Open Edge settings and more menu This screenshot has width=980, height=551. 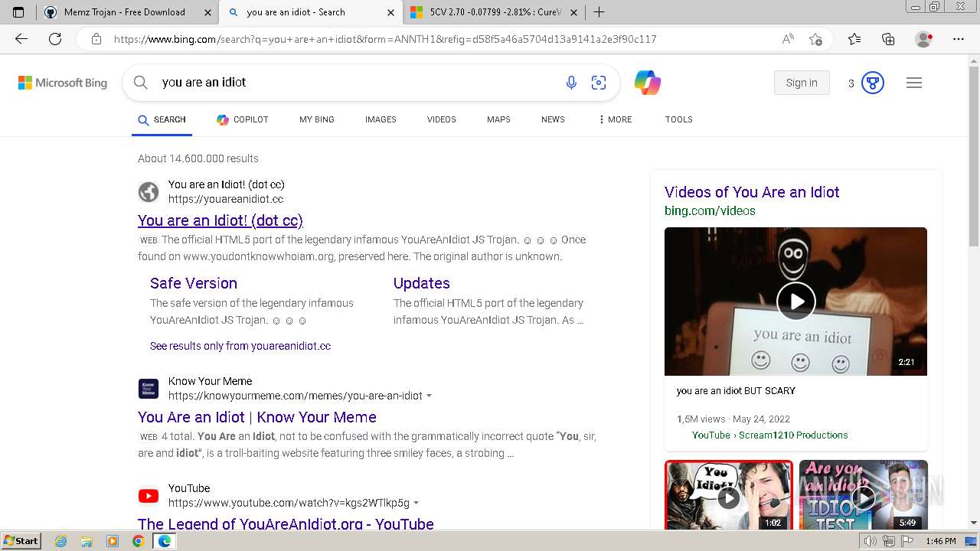959,39
